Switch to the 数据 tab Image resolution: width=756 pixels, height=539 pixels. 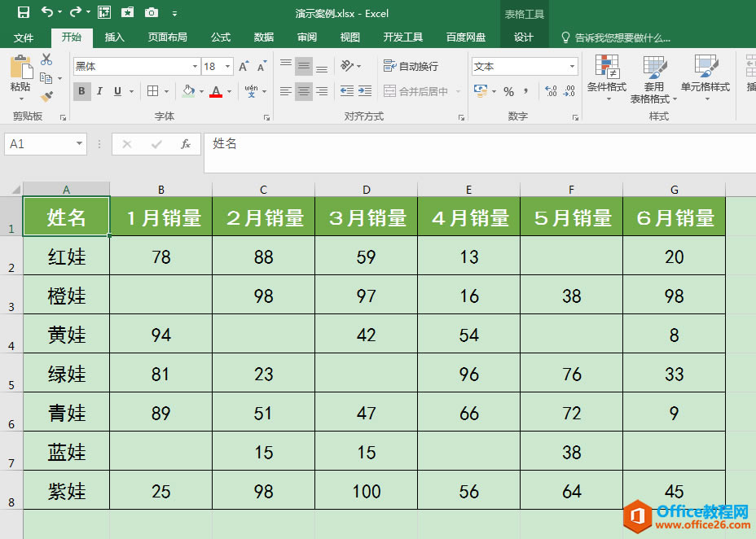coord(264,37)
